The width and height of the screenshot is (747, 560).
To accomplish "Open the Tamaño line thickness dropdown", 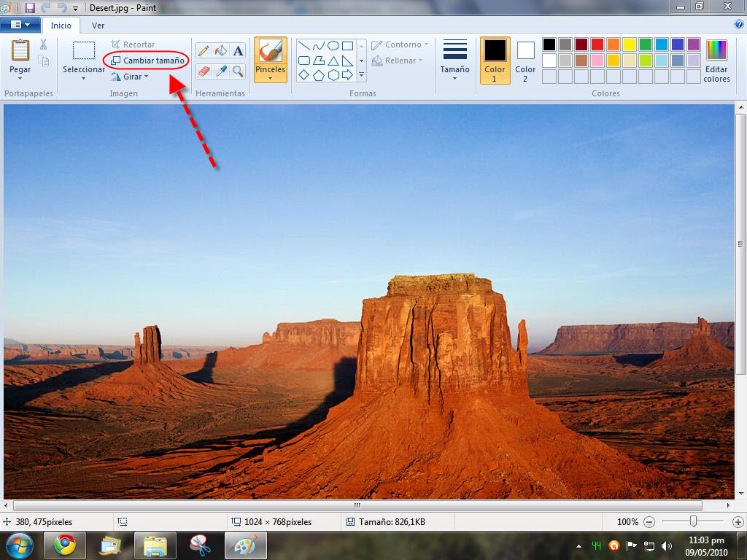I will point(454,60).
